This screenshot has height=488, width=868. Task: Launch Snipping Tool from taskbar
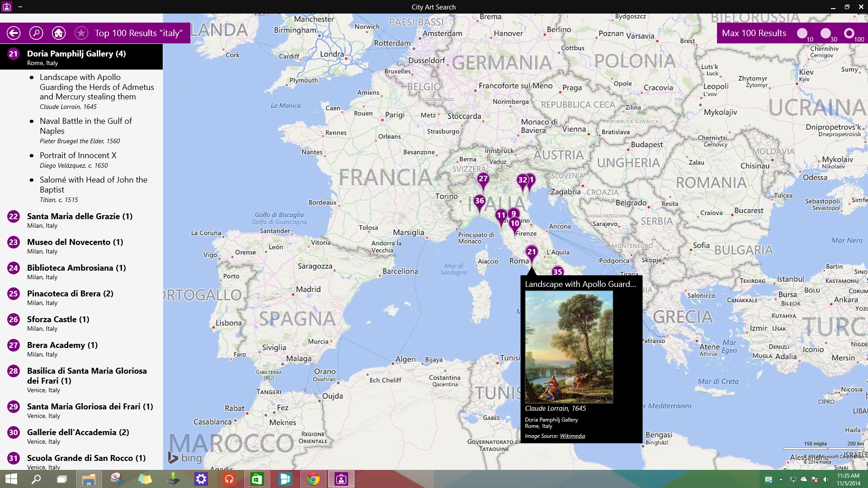click(x=117, y=479)
